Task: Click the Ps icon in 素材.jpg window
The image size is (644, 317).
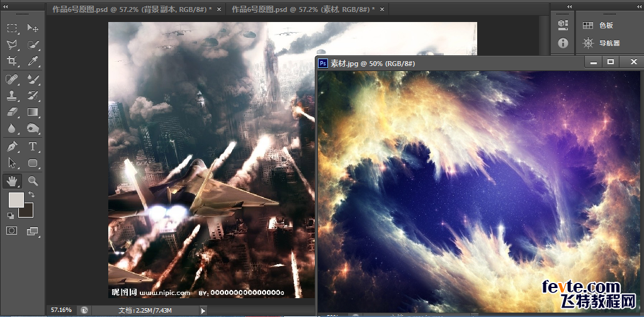Action: [x=323, y=63]
